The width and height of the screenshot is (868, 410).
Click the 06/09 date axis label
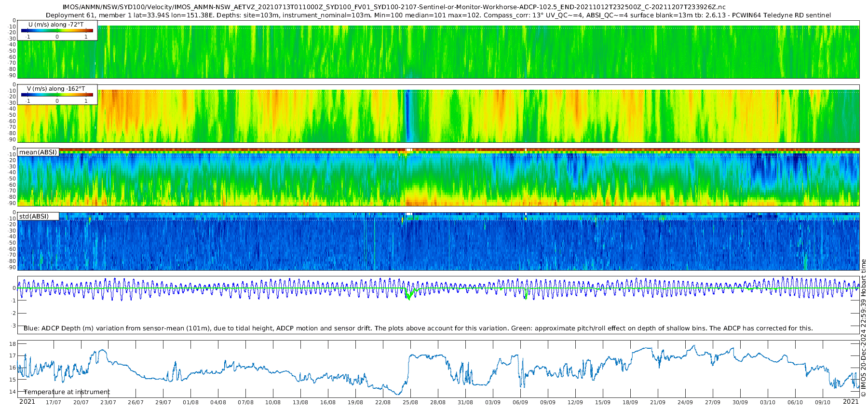tap(520, 402)
